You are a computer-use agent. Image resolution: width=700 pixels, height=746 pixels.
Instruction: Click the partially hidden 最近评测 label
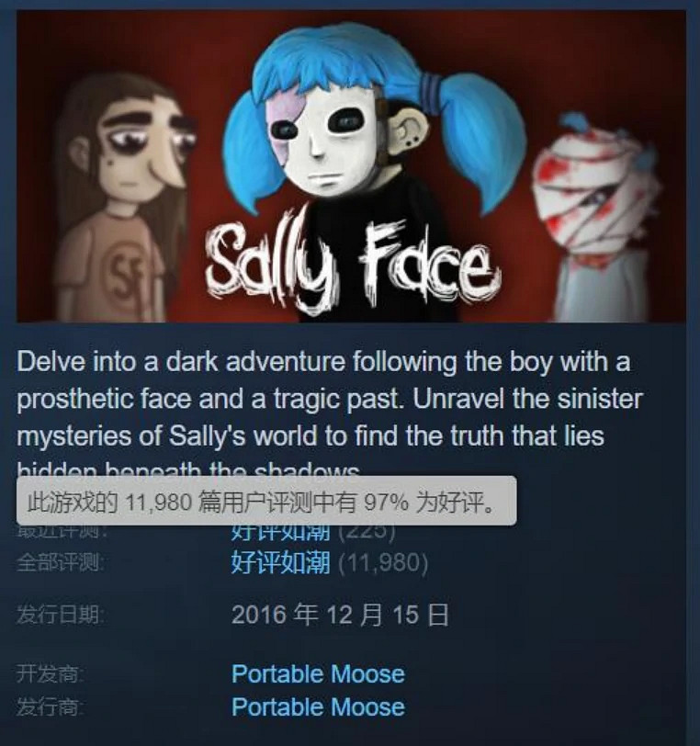pos(61,531)
